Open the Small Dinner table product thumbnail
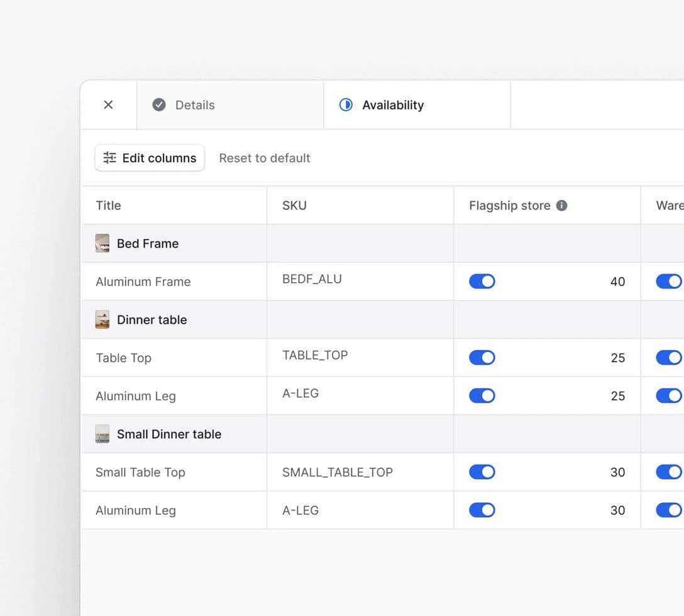684x616 pixels. pyautogui.click(x=102, y=434)
